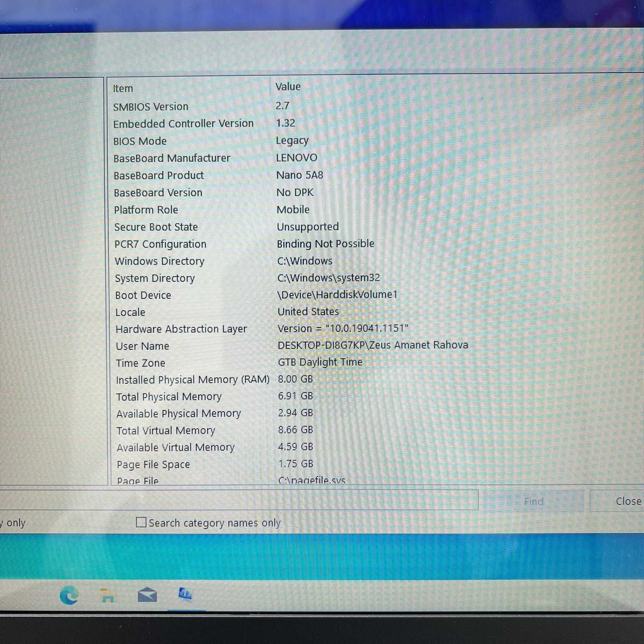Click the value LENOVO
The image size is (644, 644).
click(x=297, y=158)
